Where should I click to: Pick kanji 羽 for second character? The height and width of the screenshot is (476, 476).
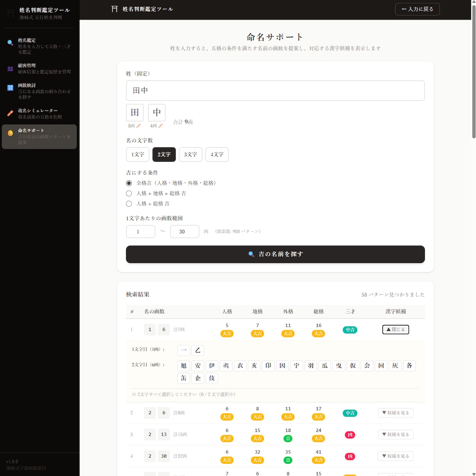click(311, 366)
